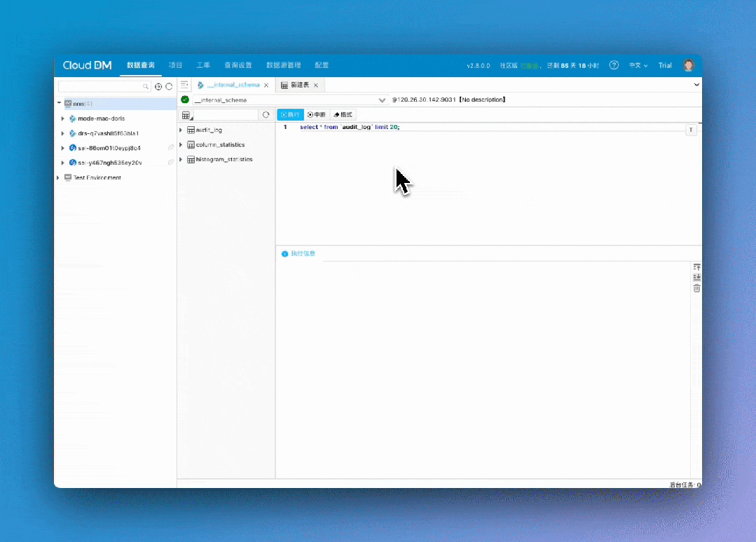The width and height of the screenshot is (756, 542).
Task: Close the 新建表 tab
Action: click(316, 86)
